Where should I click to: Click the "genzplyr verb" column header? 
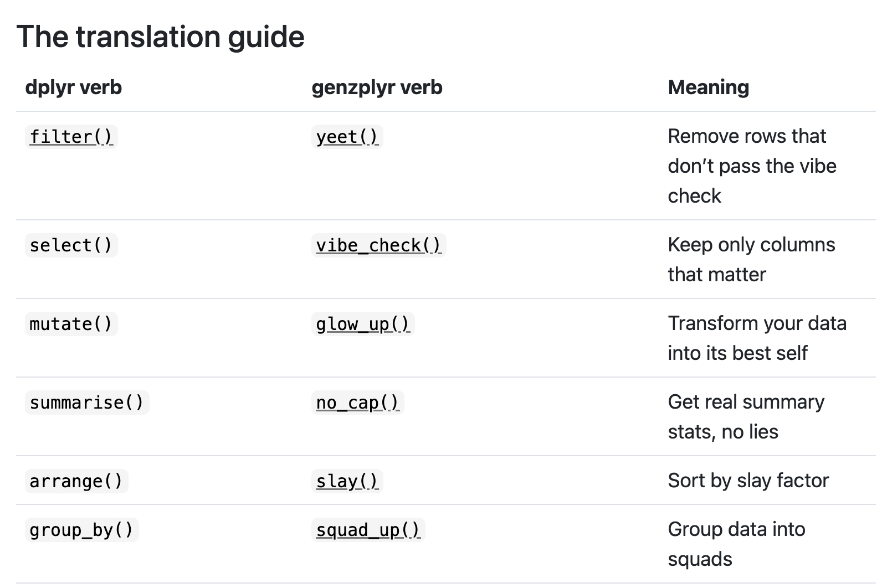[x=377, y=87]
